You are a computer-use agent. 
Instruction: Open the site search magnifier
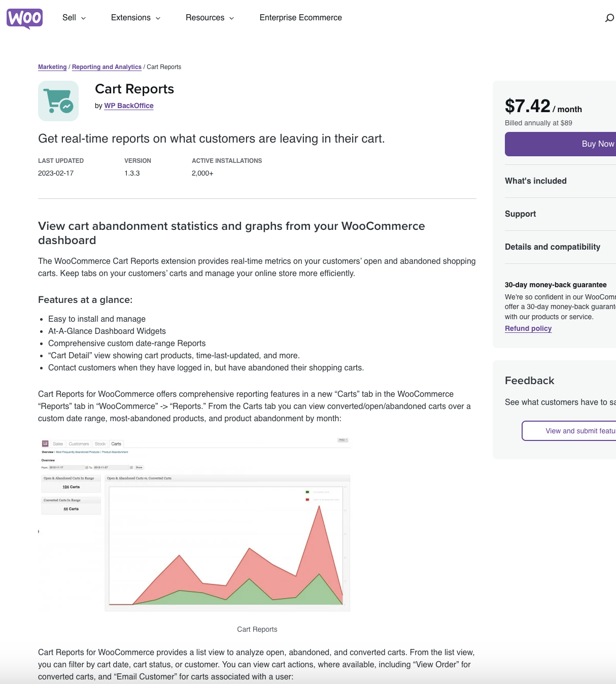[608, 17]
